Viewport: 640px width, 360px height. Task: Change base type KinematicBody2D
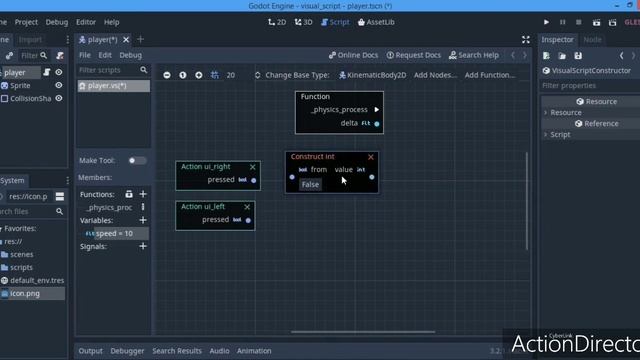pyautogui.click(x=373, y=75)
